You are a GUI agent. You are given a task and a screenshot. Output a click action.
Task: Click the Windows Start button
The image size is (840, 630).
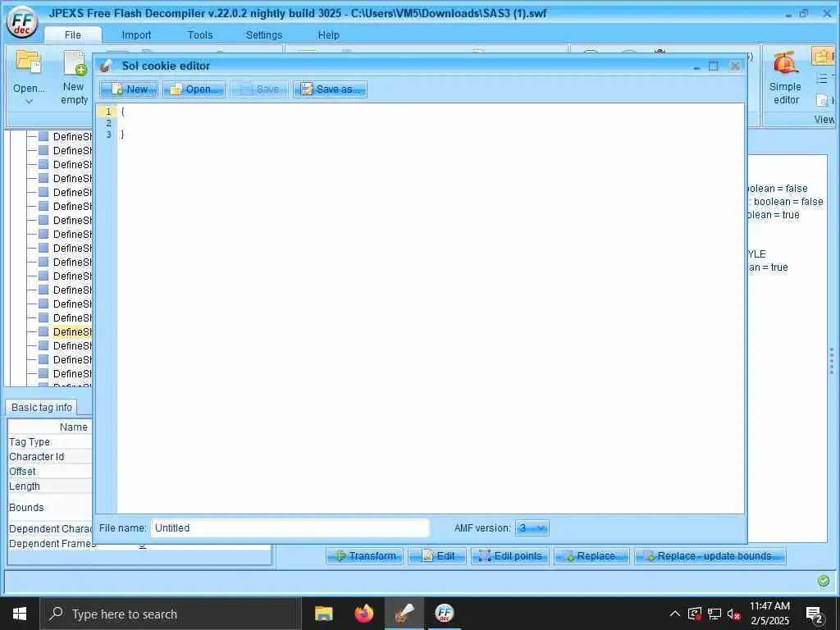(x=20, y=614)
